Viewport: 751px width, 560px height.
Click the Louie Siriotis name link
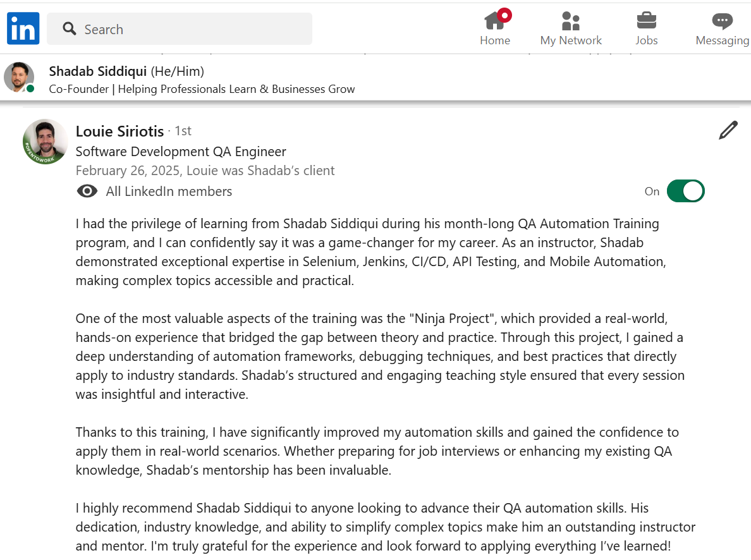(x=119, y=131)
